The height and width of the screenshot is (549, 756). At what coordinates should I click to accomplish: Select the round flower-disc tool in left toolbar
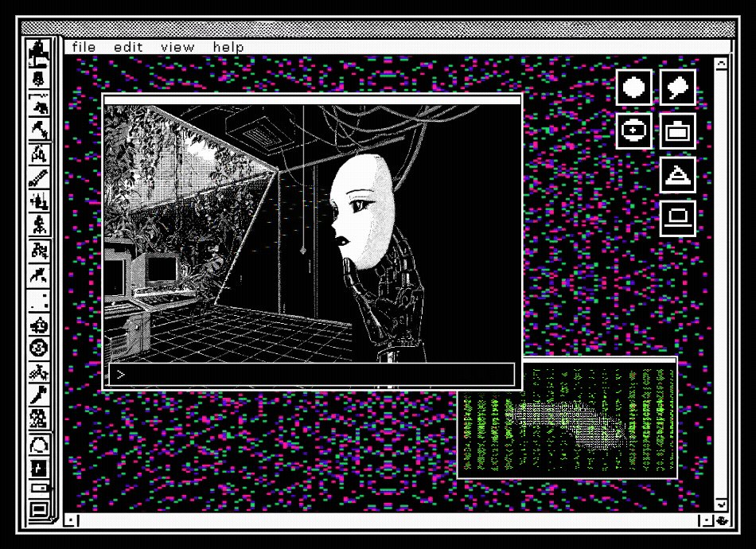[x=38, y=348]
